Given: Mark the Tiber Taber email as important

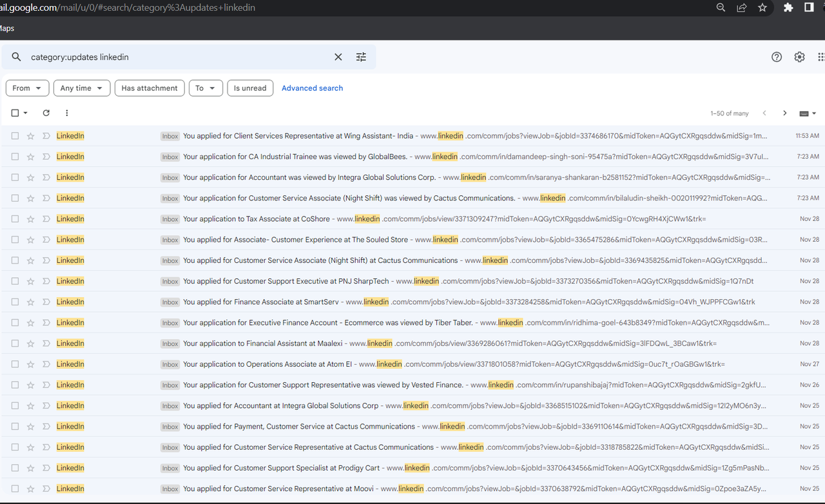Looking at the screenshot, I should pos(46,323).
